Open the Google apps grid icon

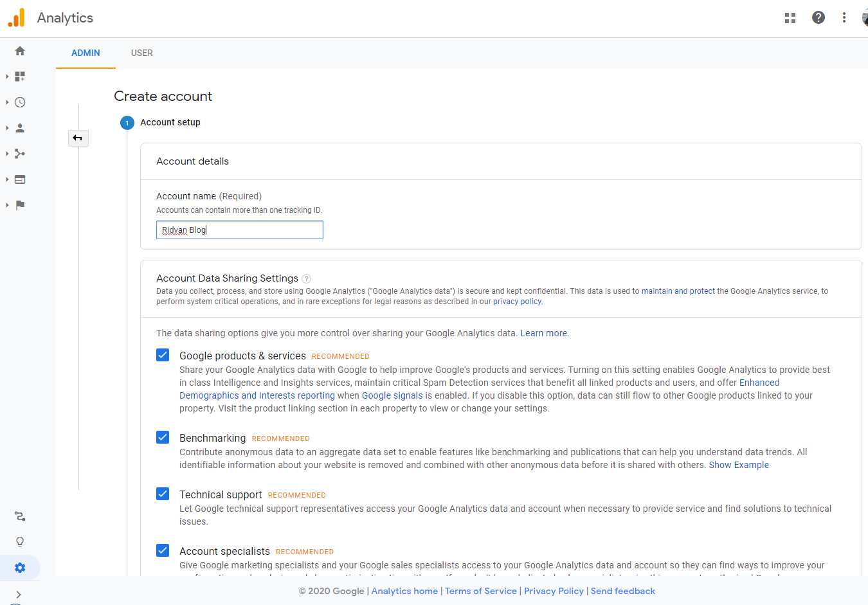pyautogui.click(x=790, y=18)
